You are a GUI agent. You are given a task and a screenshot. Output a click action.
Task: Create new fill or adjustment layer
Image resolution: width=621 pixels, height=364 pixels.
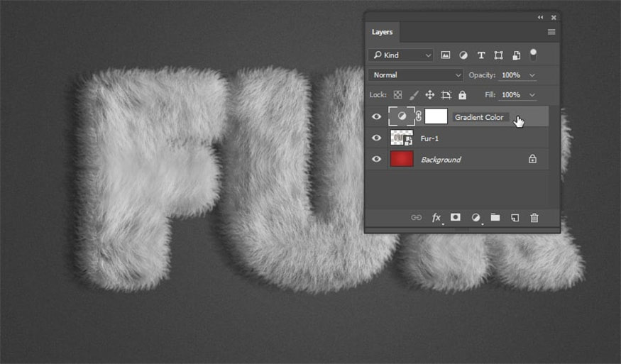(x=476, y=218)
